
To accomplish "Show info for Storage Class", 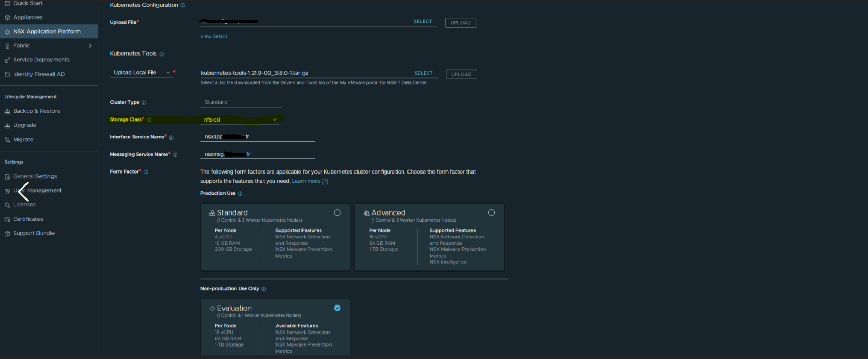I will click(149, 120).
